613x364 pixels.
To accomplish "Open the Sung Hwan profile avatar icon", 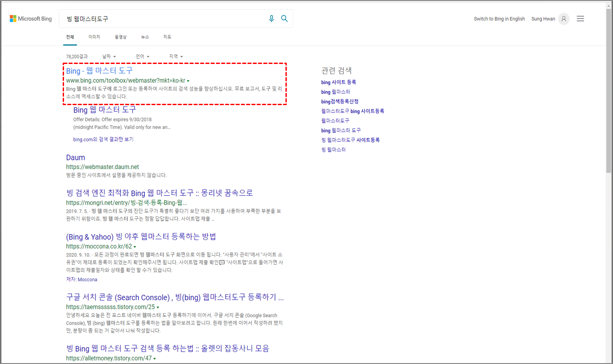I will (x=564, y=19).
